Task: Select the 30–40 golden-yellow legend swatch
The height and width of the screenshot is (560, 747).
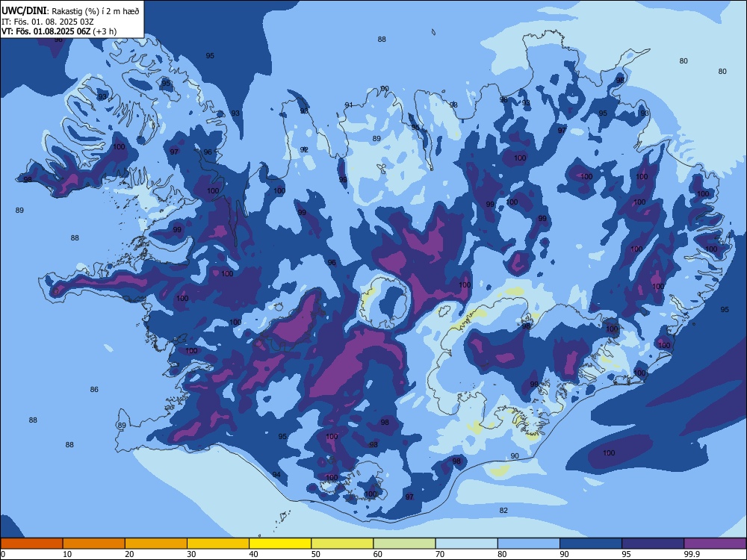Action: (218, 544)
